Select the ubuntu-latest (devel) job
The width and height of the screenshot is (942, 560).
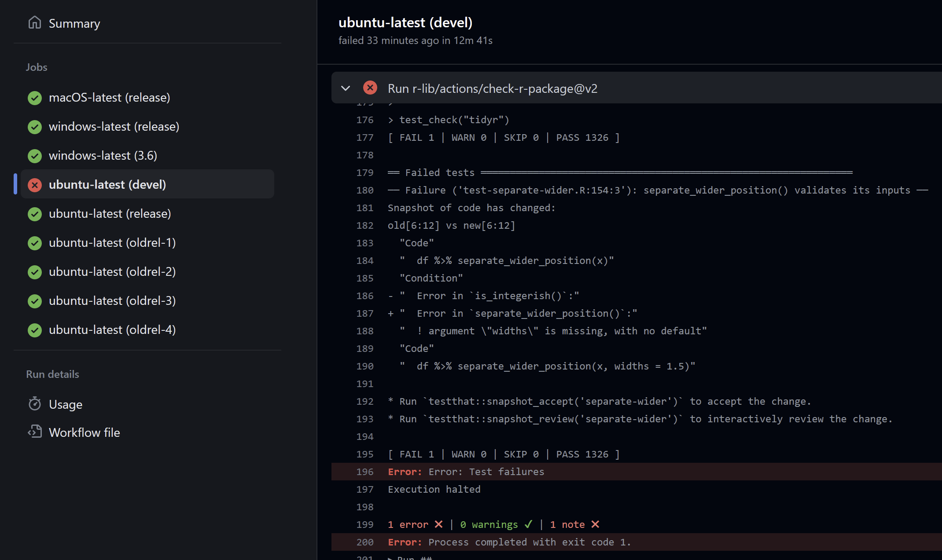(147, 185)
